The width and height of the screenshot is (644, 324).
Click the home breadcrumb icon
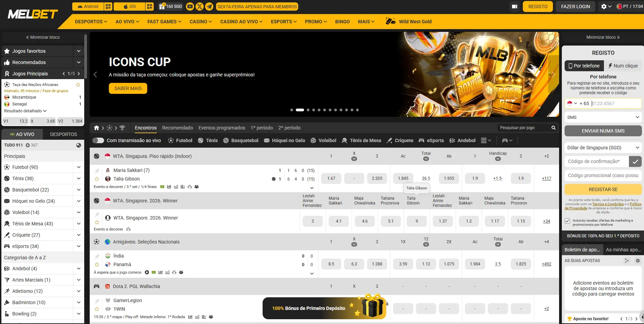tap(97, 128)
